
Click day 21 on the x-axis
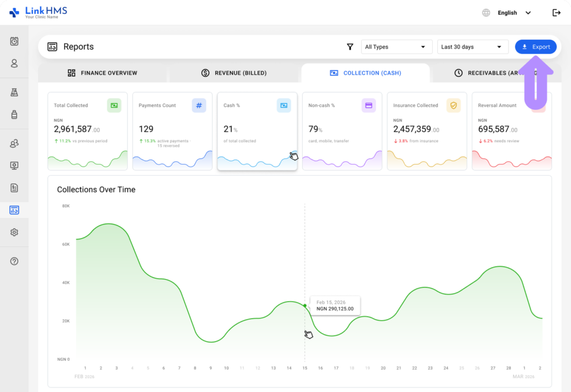pos(399,368)
